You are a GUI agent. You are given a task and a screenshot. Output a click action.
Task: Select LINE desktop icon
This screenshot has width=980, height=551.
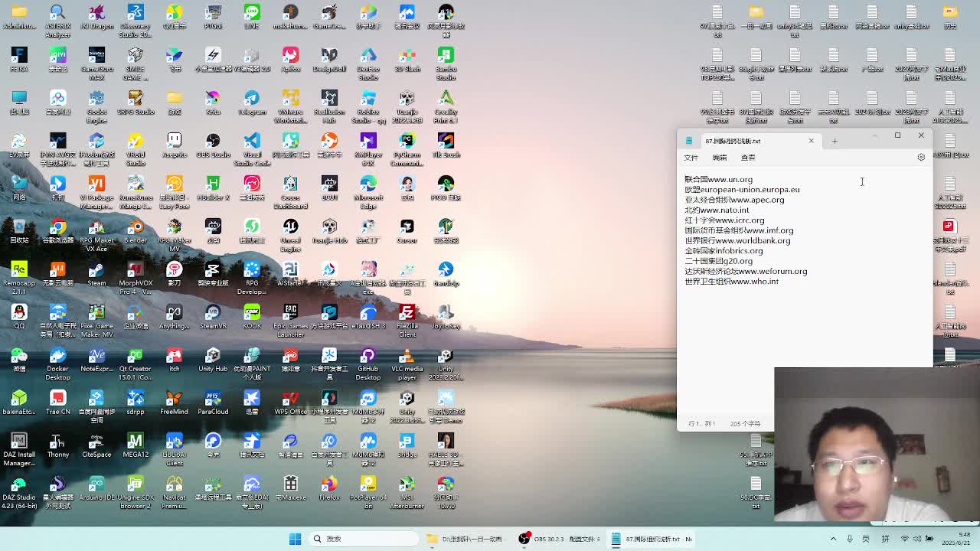252,17
